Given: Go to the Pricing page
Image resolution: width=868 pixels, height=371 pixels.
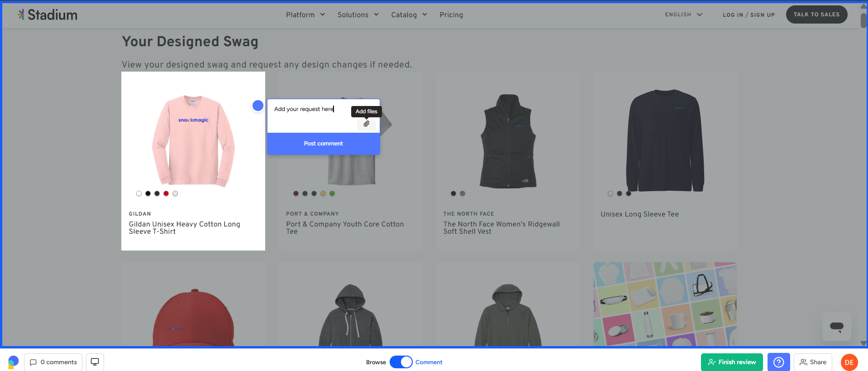Looking at the screenshot, I should coord(451,15).
